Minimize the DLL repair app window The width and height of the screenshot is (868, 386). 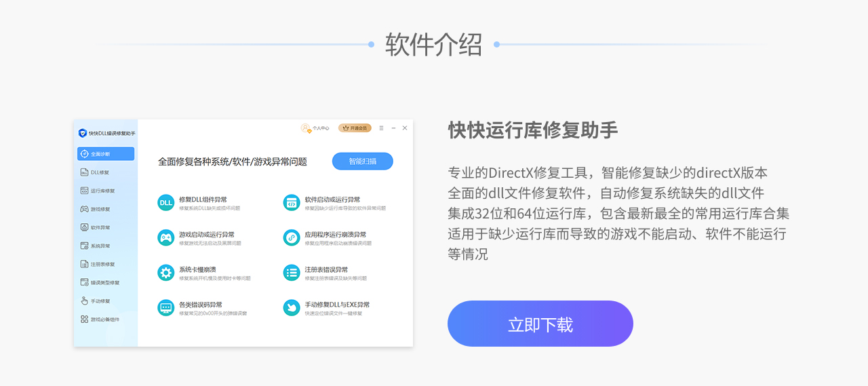(393, 128)
